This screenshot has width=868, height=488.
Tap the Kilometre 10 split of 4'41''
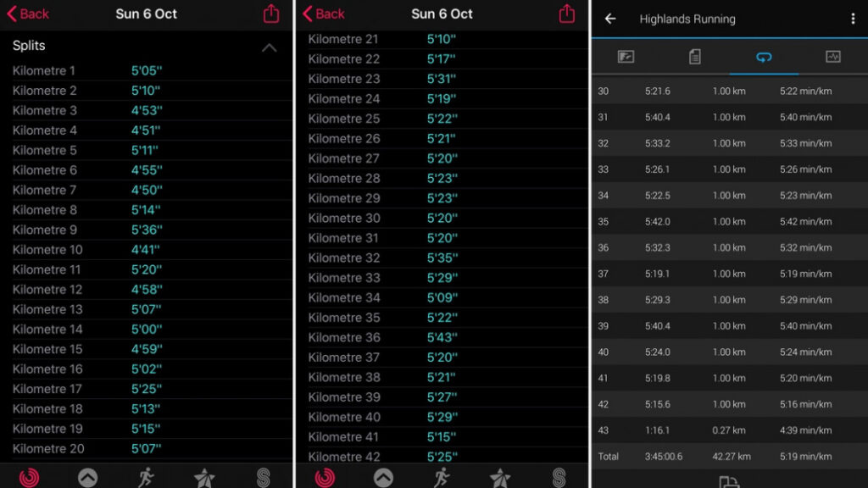pyautogui.click(x=146, y=249)
